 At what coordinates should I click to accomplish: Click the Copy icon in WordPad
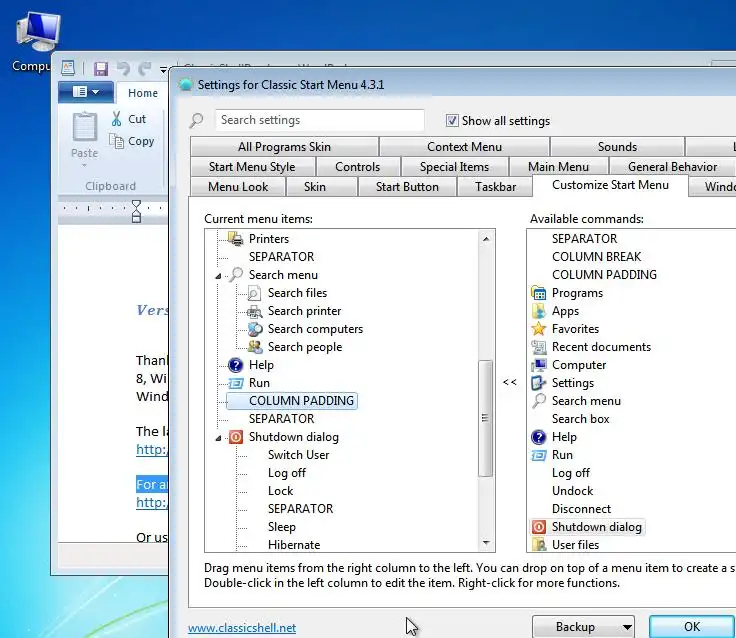tap(116, 141)
